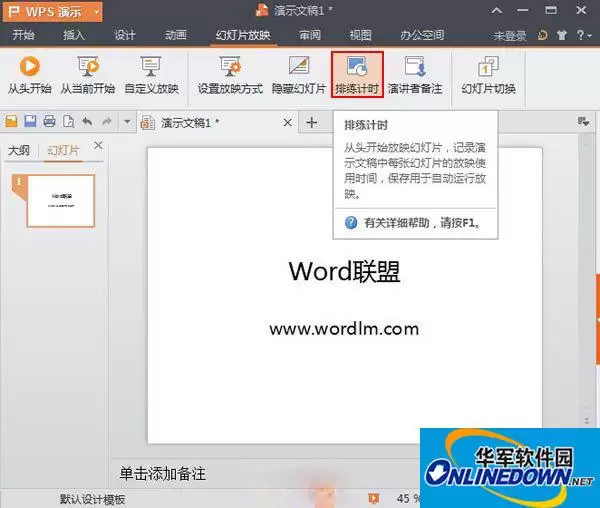Switch to 动画 ribbon tab
The width and height of the screenshot is (600, 508).
click(x=176, y=35)
